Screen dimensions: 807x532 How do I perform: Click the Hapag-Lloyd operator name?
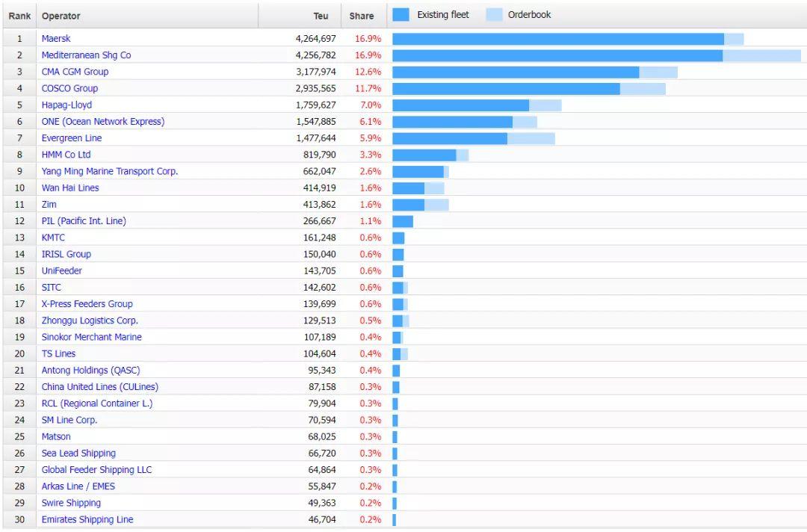69,105
